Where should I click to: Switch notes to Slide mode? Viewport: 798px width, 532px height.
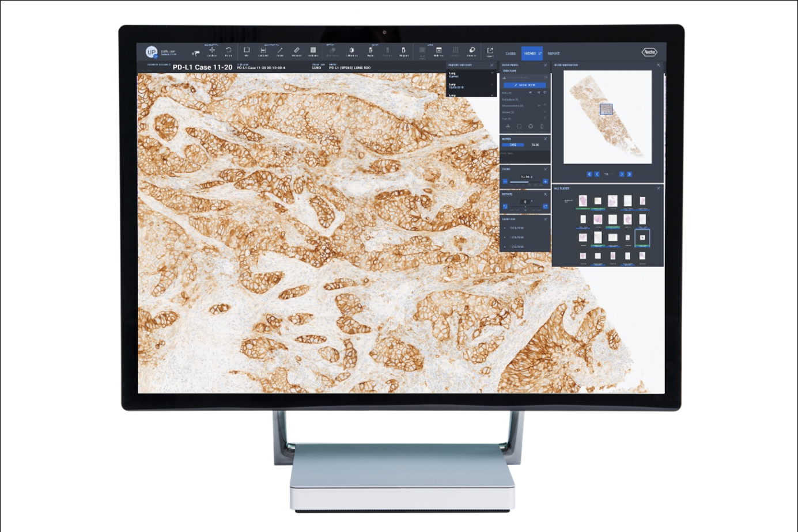[x=535, y=145]
